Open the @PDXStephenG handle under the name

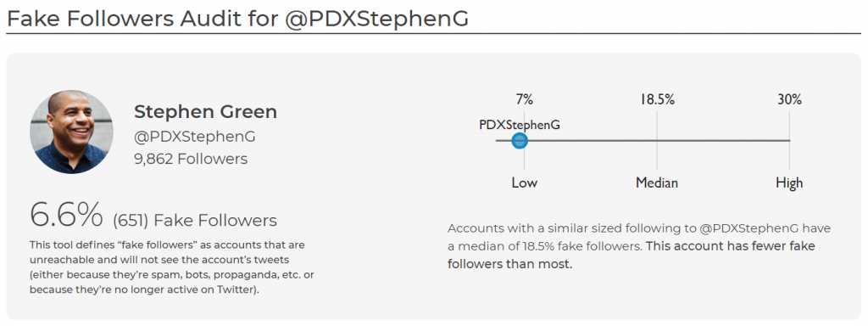pyautogui.click(x=195, y=137)
